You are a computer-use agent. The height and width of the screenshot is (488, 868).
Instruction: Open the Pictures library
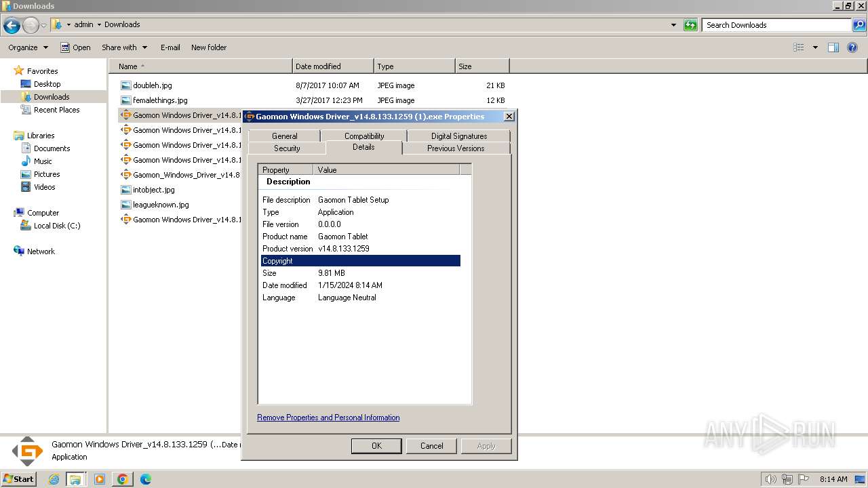coord(47,174)
